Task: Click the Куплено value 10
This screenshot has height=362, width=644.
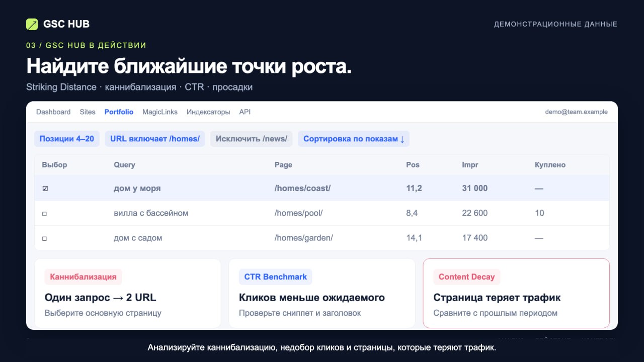Action: point(540,213)
